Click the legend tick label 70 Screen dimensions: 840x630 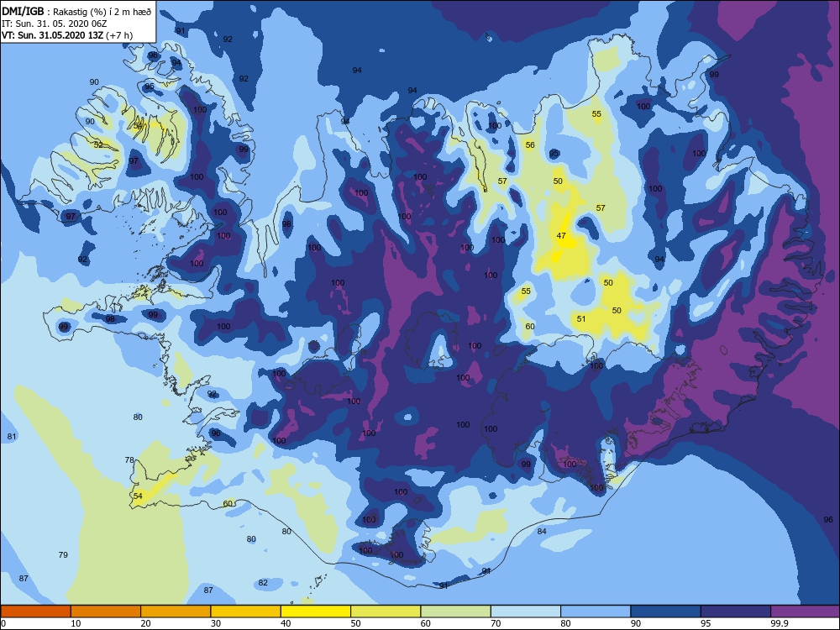pyautogui.click(x=496, y=623)
